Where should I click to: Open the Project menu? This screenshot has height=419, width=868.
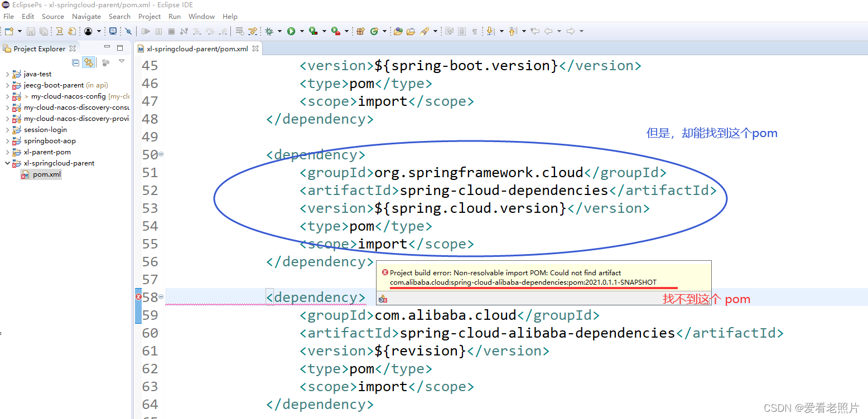click(x=150, y=16)
